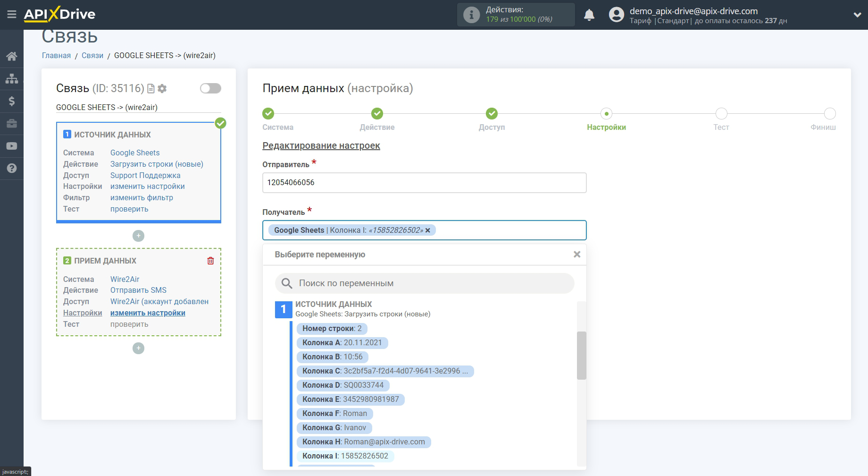The image size is (868, 476).
Task: Click the ИСТОЧНИК ДАННЫХ group header in variable list
Action: pyautogui.click(x=334, y=305)
